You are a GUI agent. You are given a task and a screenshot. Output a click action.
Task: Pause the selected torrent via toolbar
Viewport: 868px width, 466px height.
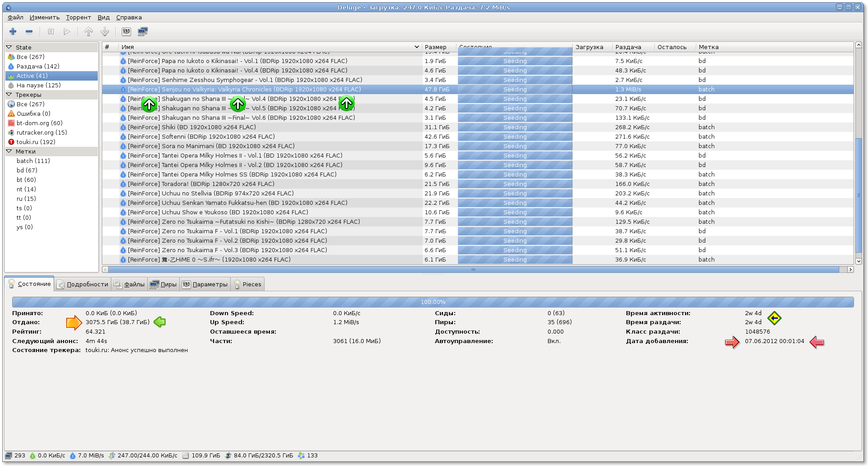(51, 32)
